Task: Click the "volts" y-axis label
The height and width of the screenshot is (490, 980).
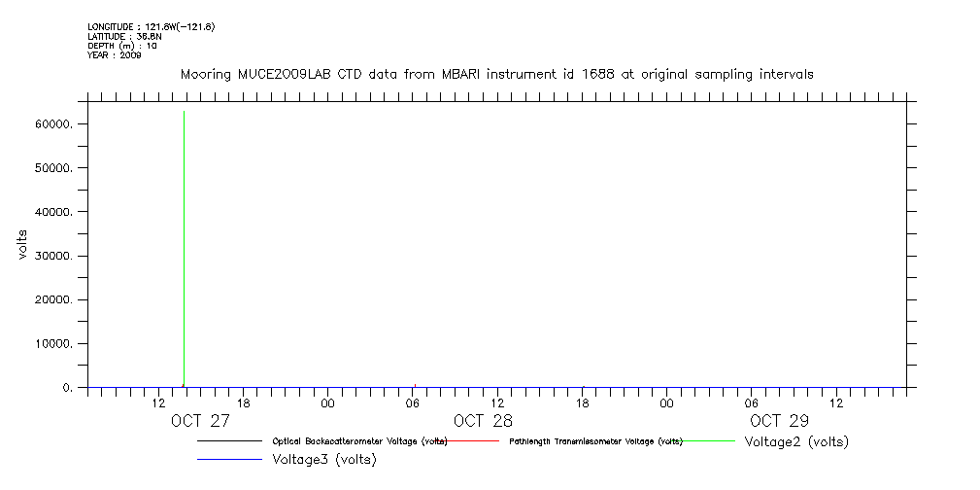Action: click(22, 242)
